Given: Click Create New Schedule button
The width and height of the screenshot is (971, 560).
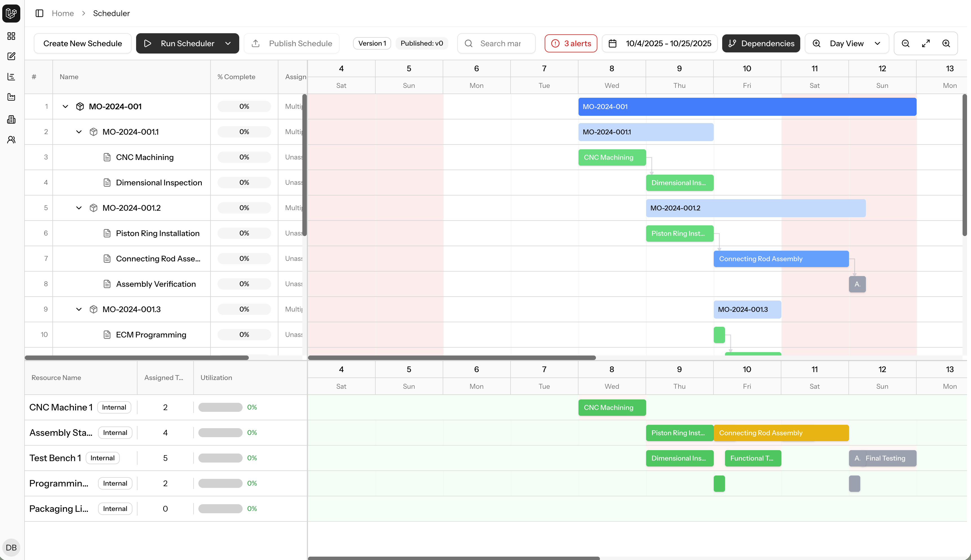Looking at the screenshot, I should point(82,43).
